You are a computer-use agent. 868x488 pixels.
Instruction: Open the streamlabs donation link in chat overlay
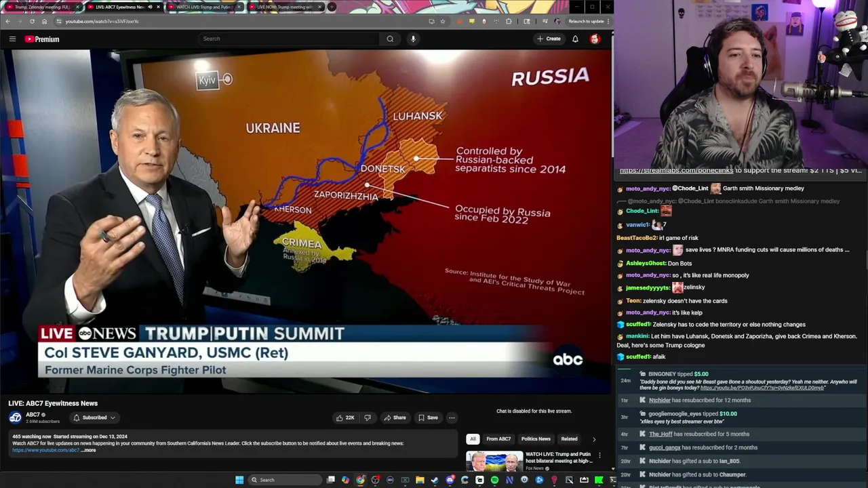676,171
